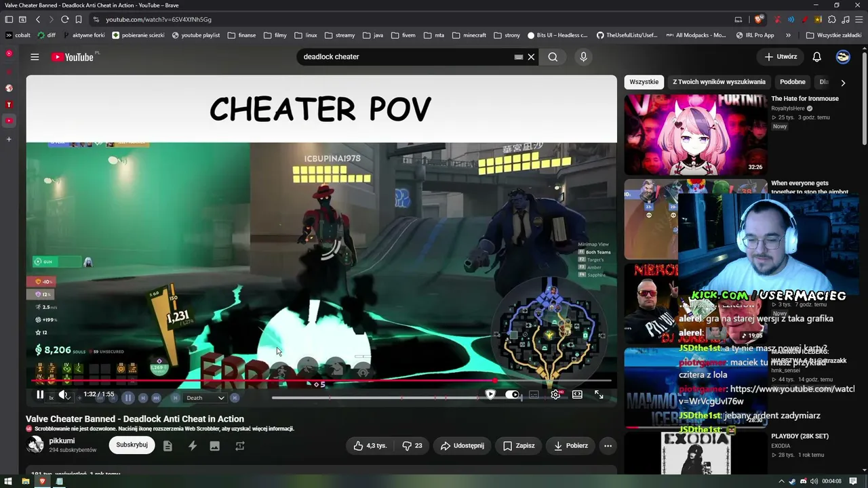Screen dimensions: 868x488
Task: Expand hidden bookmarks with double chevron
Action: 788,35
